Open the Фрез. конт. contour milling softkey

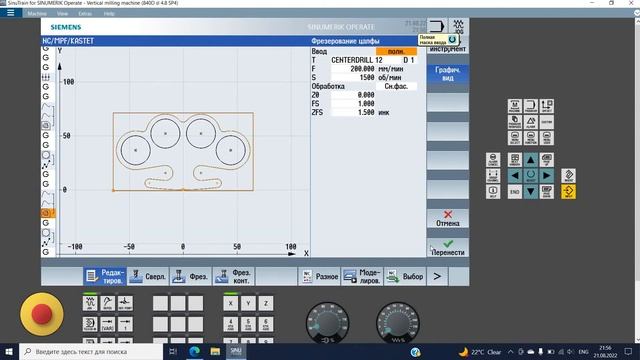coord(233,276)
